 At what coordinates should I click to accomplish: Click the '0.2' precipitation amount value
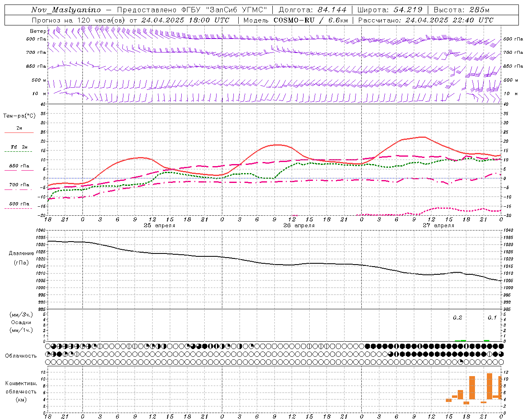coord(457,317)
